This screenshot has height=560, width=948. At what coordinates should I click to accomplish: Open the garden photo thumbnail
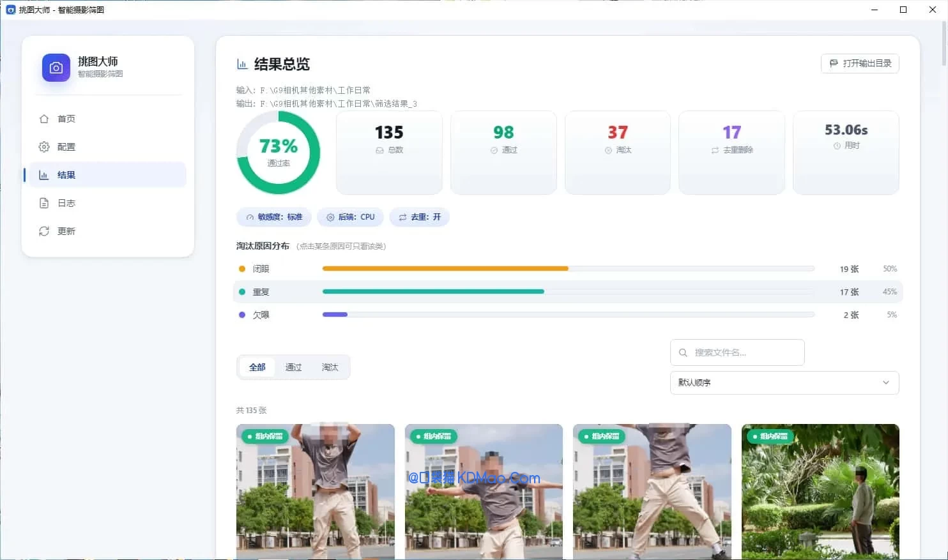coord(820,492)
